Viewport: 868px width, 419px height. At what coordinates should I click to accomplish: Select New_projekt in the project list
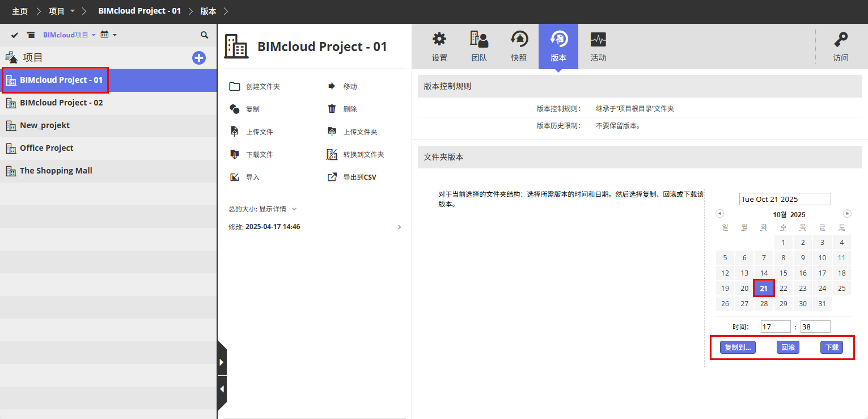[x=108, y=125]
